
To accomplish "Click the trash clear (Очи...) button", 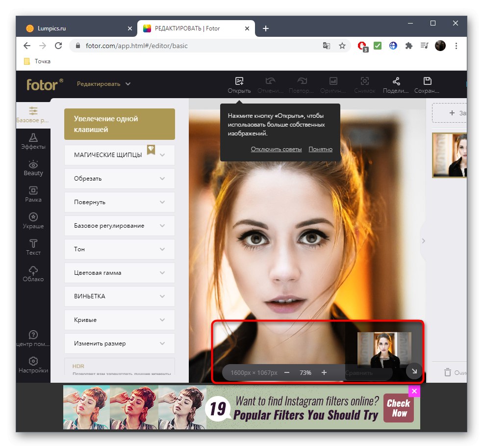I will coord(456,372).
